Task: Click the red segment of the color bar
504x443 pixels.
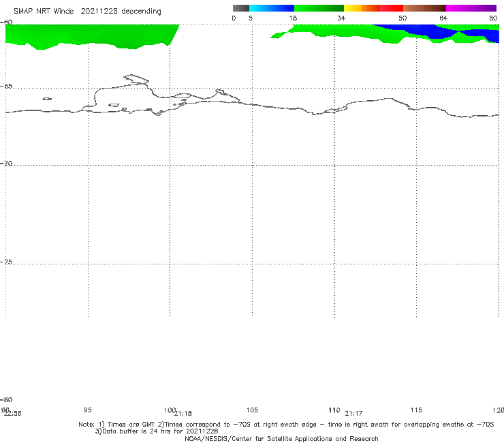Action: pyautogui.click(x=391, y=8)
